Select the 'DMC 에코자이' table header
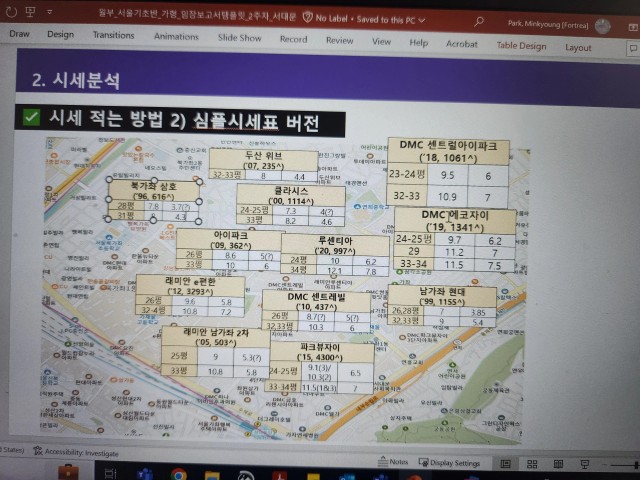Image resolution: width=640 pixels, height=480 pixels. [455, 221]
